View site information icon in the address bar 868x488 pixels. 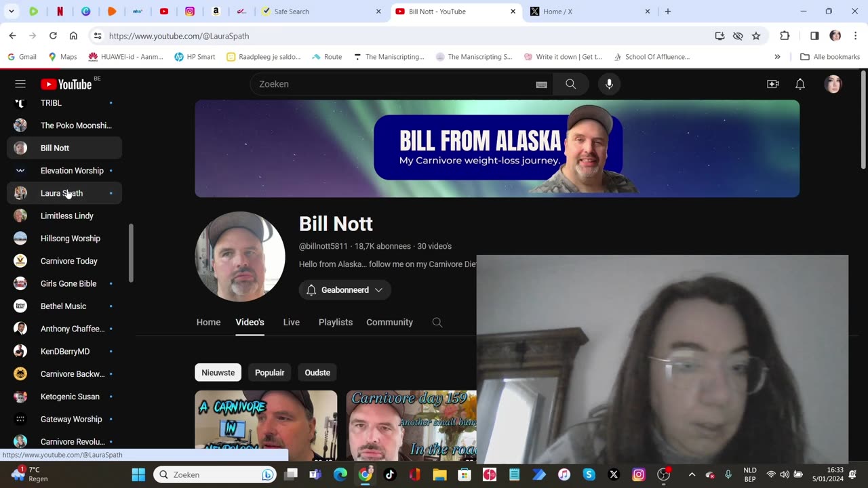(x=98, y=36)
